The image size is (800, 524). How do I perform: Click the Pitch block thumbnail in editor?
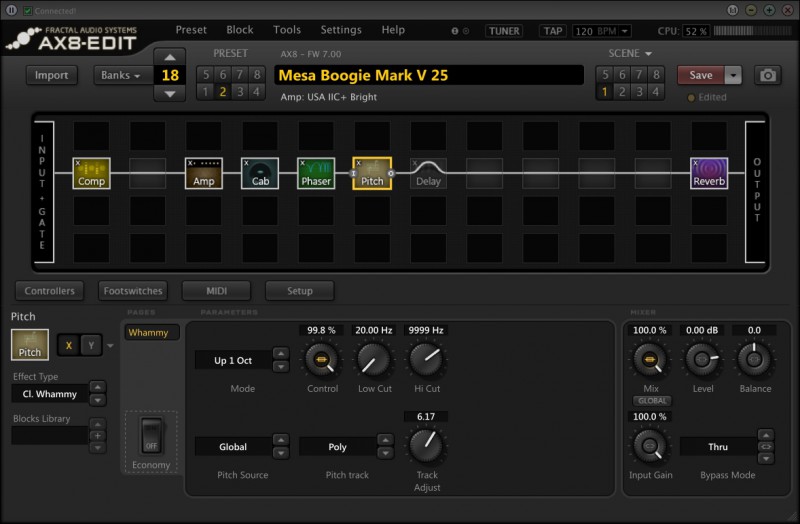click(x=30, y=344)
